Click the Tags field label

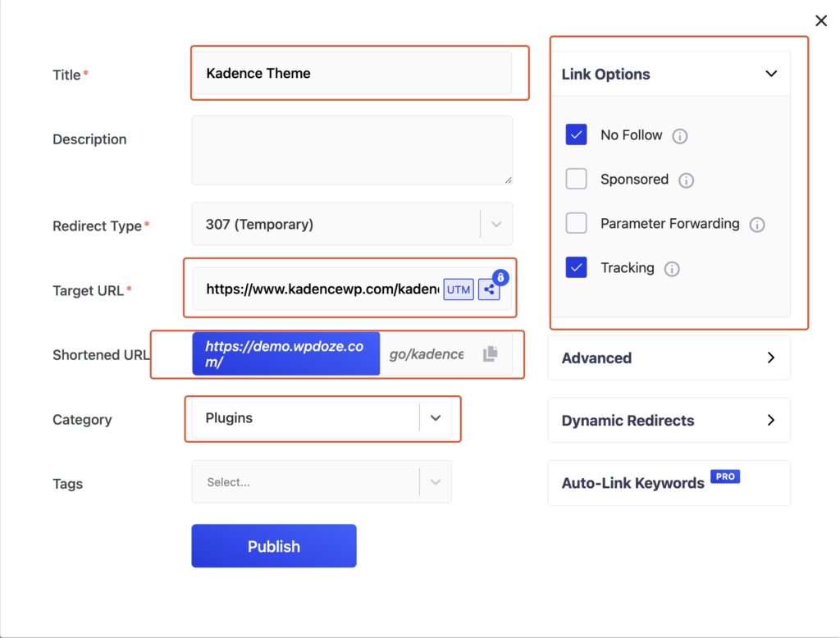pyautogui.click(x=67, y=484)
